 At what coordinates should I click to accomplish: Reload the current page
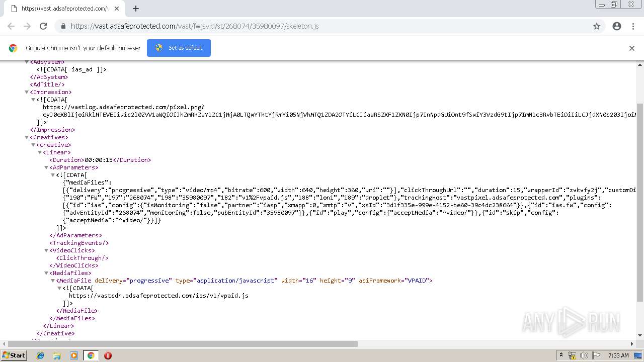pyautogui.click(x=43, y=26)
